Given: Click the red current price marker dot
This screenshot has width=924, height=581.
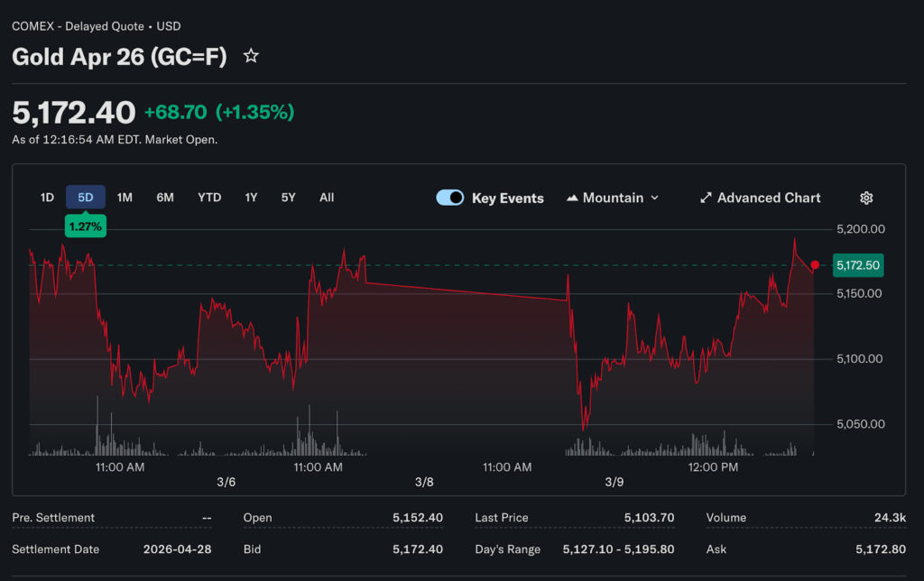Looking at the screenshot, I should click(x=815, y=265).
